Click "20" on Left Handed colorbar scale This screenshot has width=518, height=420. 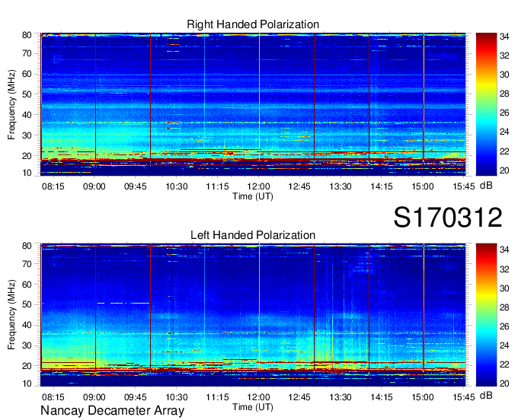pos(504,383)
